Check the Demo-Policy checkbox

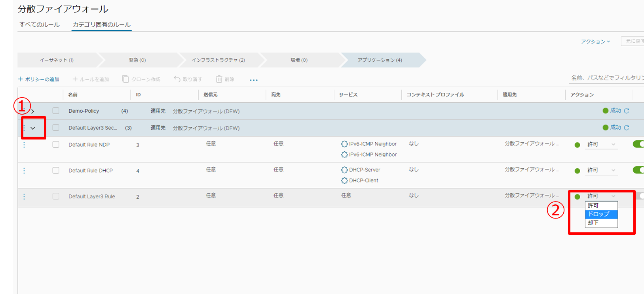pyautogui.click(x=56, y=111)
